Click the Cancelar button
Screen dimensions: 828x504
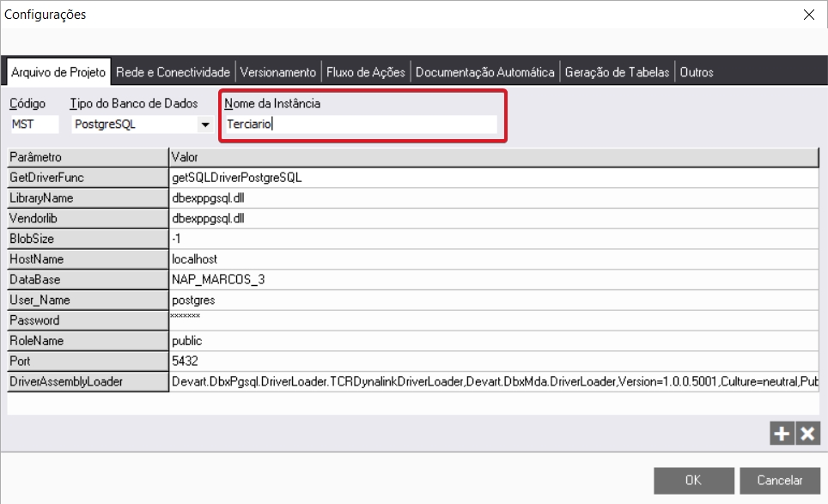[781, 481]
